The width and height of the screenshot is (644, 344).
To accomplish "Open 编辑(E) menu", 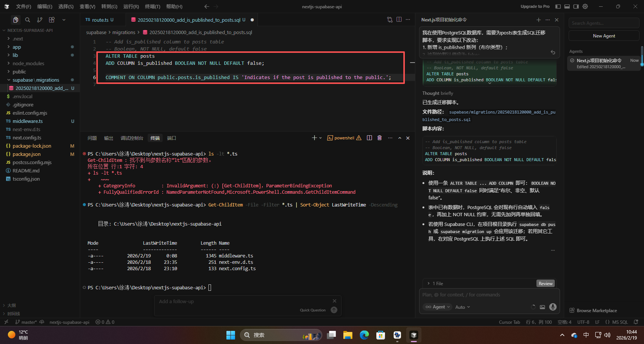I will tap(45, 6).
